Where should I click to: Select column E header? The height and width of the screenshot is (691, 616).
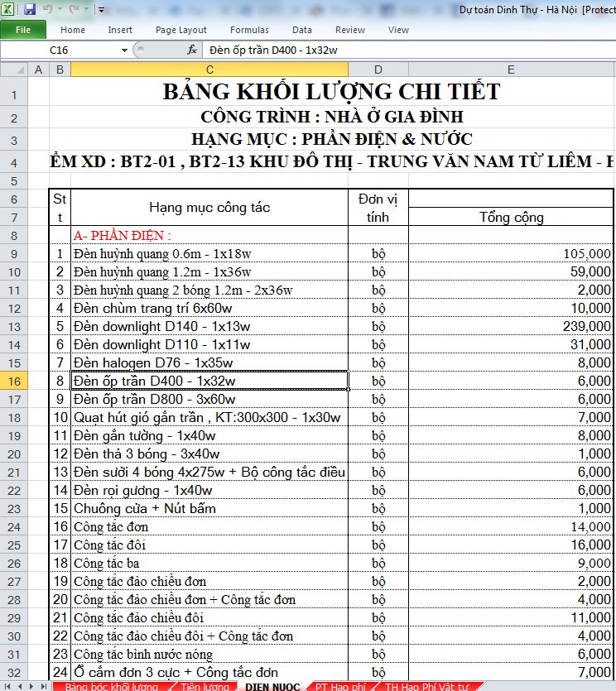[x=511, y=70]
